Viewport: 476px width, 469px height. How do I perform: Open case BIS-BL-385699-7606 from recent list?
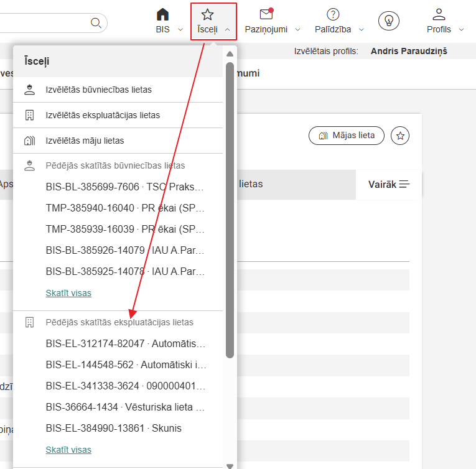tap(124, 187)
